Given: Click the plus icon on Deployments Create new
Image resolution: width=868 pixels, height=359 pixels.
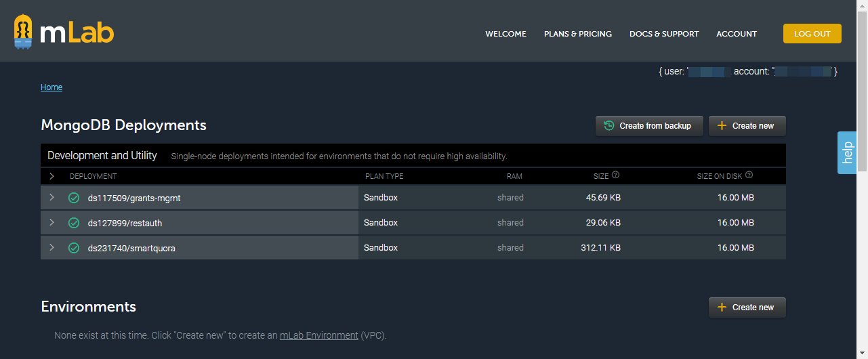Looking at the screenshot, I should [722, 125].
